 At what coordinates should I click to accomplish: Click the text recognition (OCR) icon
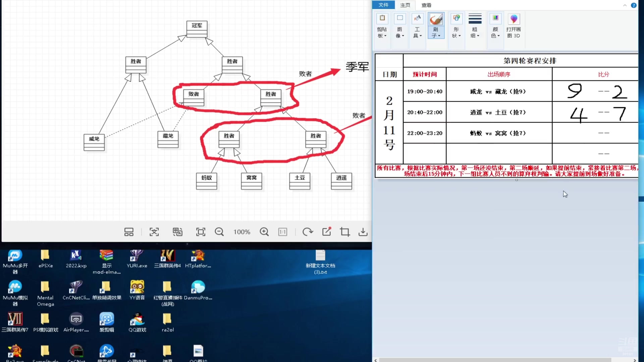tap(154, 232)
